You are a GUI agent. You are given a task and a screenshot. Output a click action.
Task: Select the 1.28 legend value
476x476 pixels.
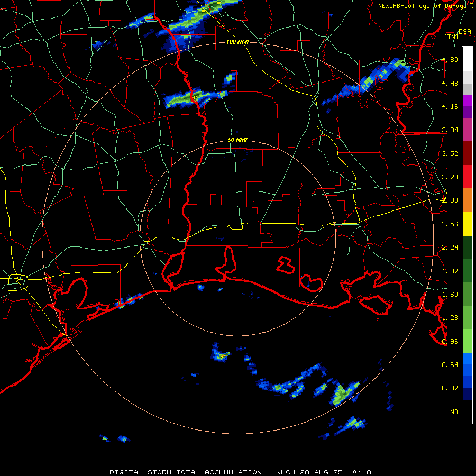pyautogui.click(x=450, y=318)
